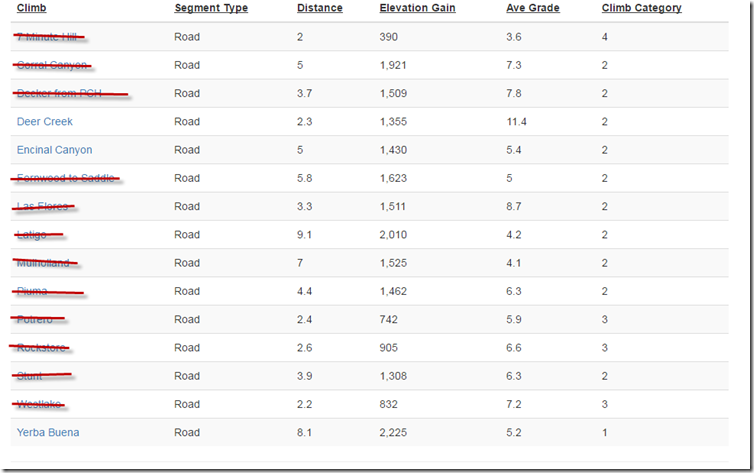Viewport: 754px width, 473px height.
Task: Sort by Segment Type column header
Action: [x=211, y=8]
